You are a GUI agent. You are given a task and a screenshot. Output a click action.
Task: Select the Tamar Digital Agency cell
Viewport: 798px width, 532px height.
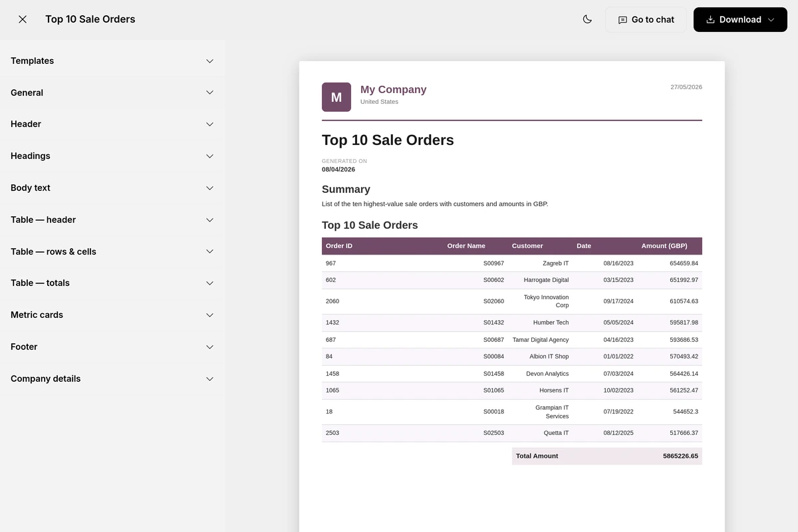pos(541,340)
